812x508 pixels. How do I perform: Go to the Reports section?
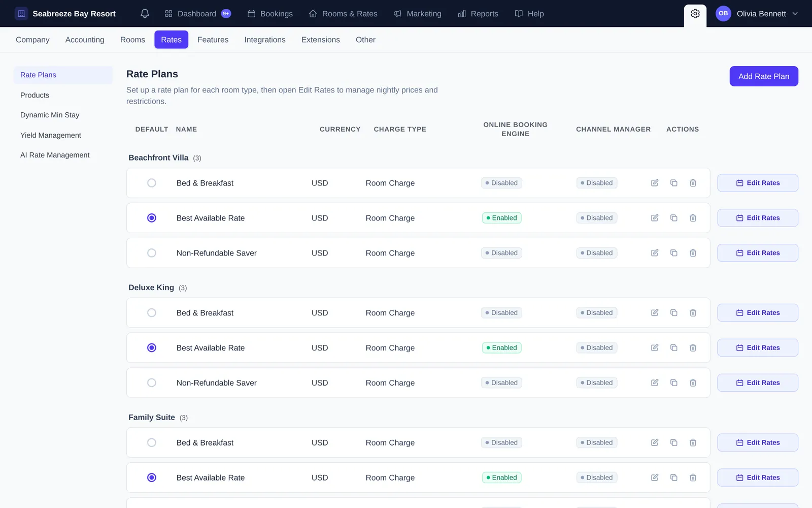pyautogui.click(x=478, y=14)
